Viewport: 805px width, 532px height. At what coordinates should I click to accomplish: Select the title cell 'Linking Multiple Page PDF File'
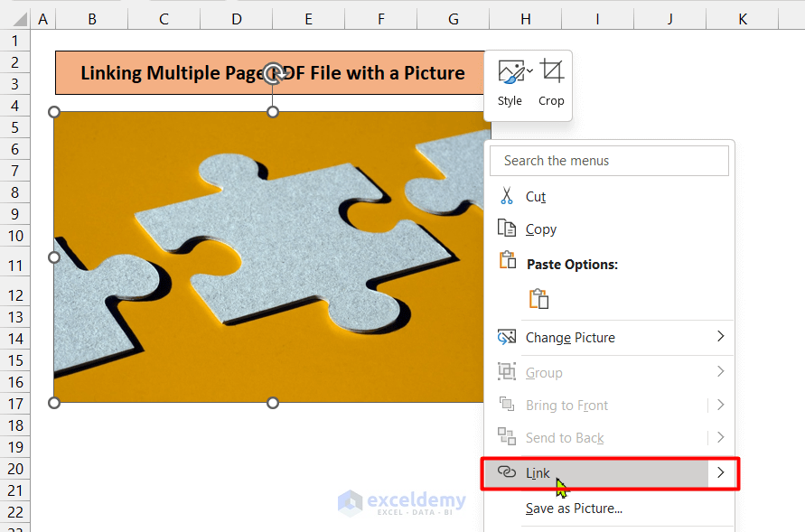(x=270, y=73)
